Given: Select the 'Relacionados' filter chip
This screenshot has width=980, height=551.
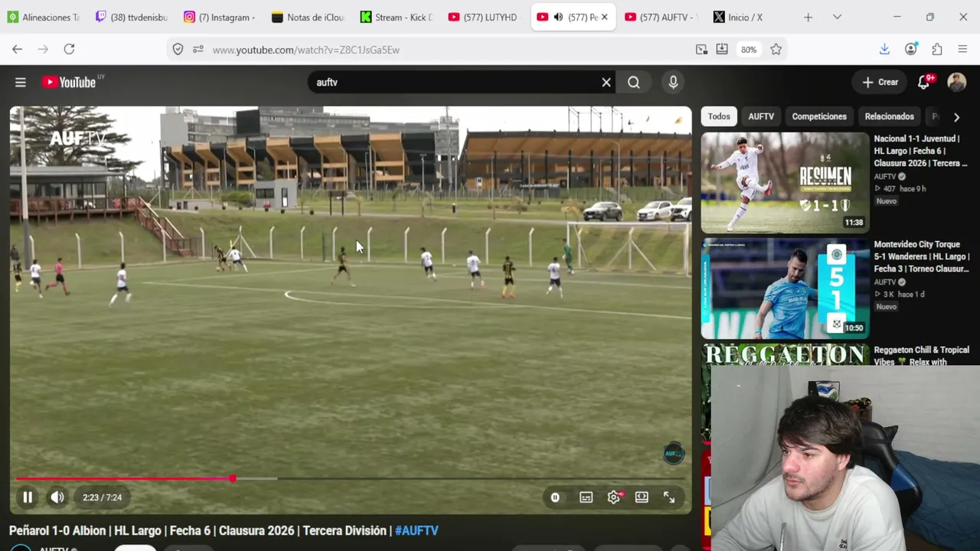Looking at the screenshot, I should click(889, 116).
